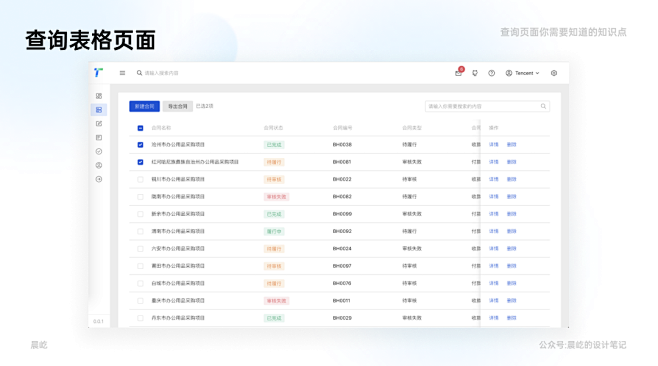This screenshot has width=658, height=366.
Task: Check the checkbox for row BH0092
Action: 140,232
